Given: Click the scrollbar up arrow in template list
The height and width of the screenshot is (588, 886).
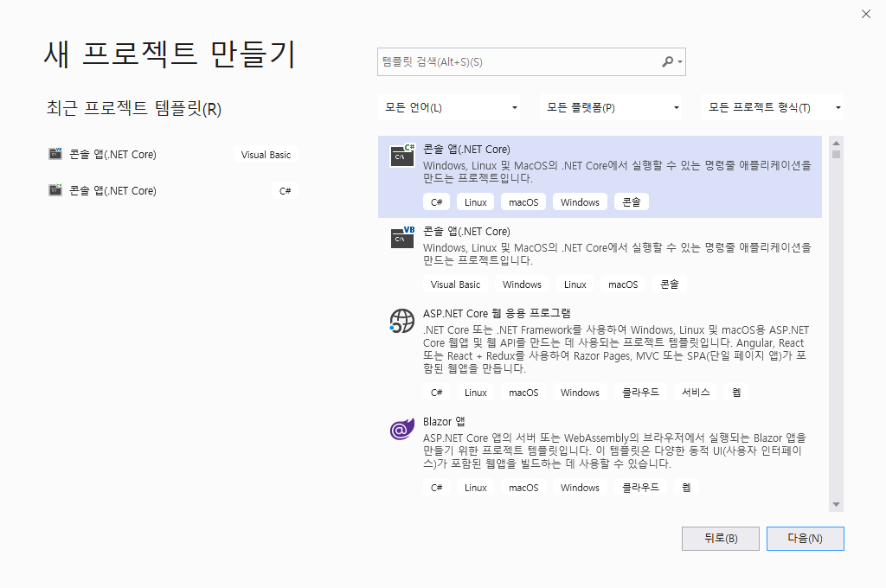Looking at the screenshot, I should click(837, 143).
